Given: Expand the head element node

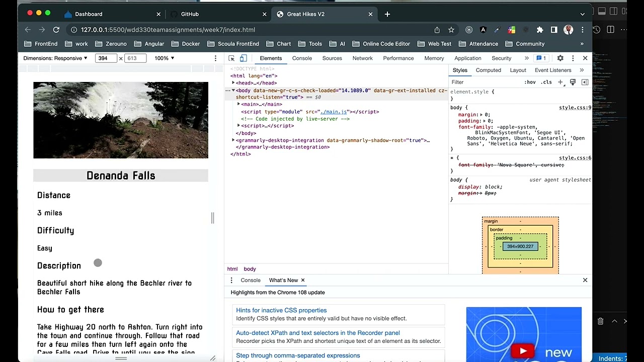Looking at the screenshot, I should coord(233,83).
